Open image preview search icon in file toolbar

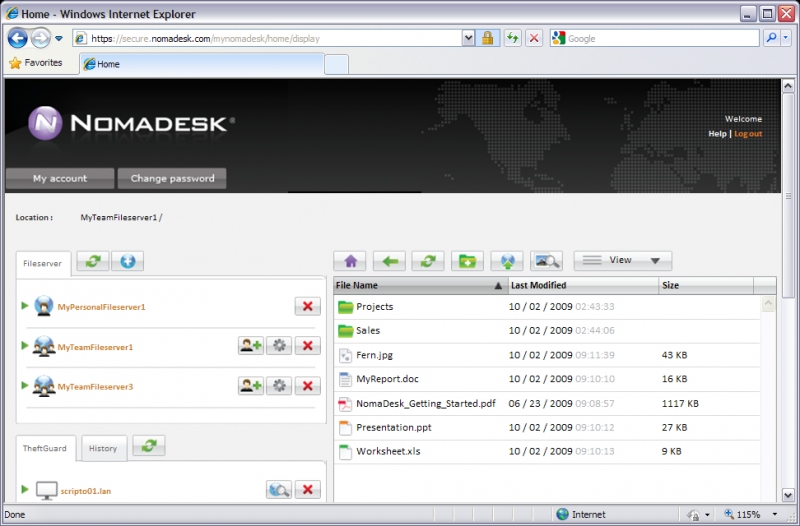546,261
